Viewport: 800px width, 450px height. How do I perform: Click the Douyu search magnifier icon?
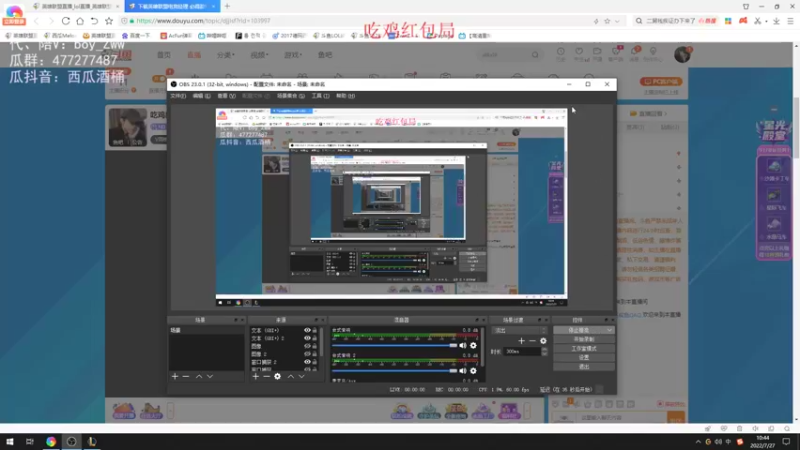(535, 55)
